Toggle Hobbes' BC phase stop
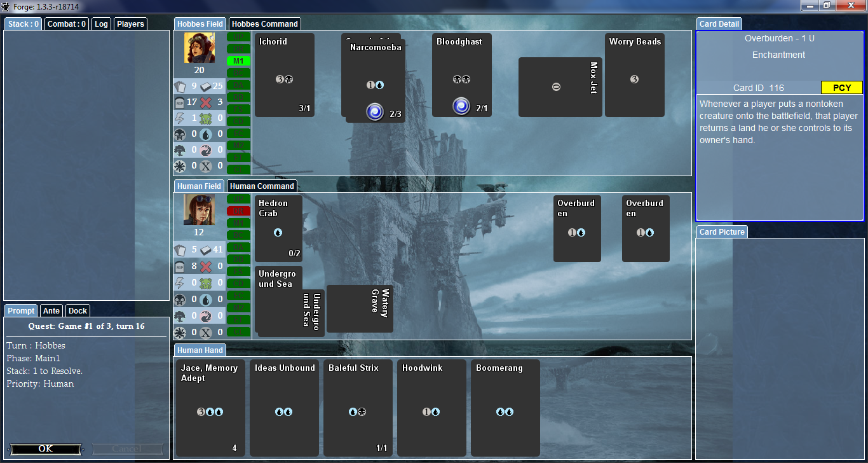868x463 pixels. [x=239, y=73]
